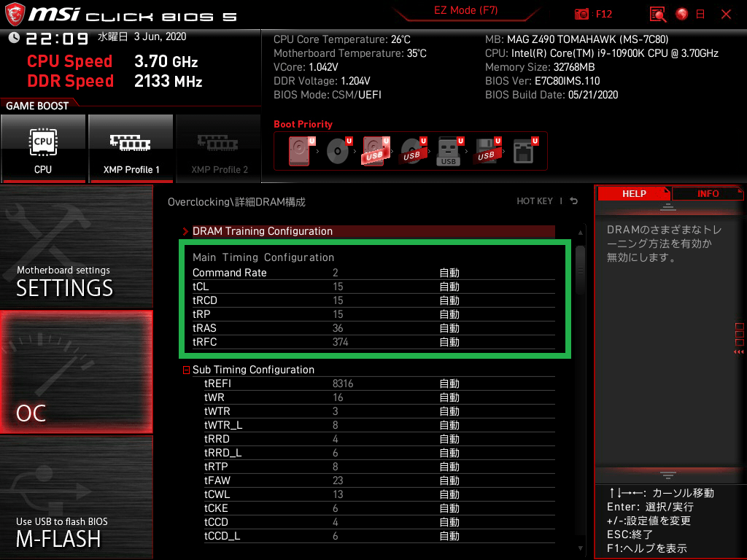Screen dimensions: 747x560
Task: Click the settings list scrollbar thumb
Action: coord(580,270)
